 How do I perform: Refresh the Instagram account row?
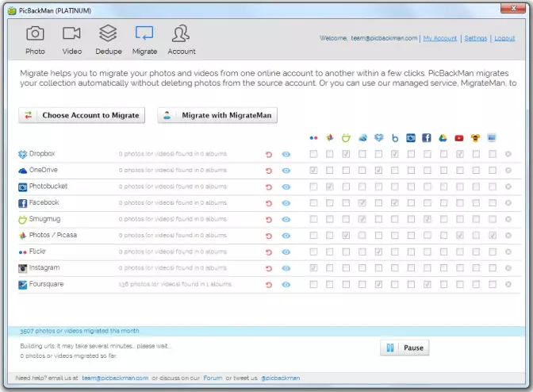pyautogui.click(x=269, y=268)
